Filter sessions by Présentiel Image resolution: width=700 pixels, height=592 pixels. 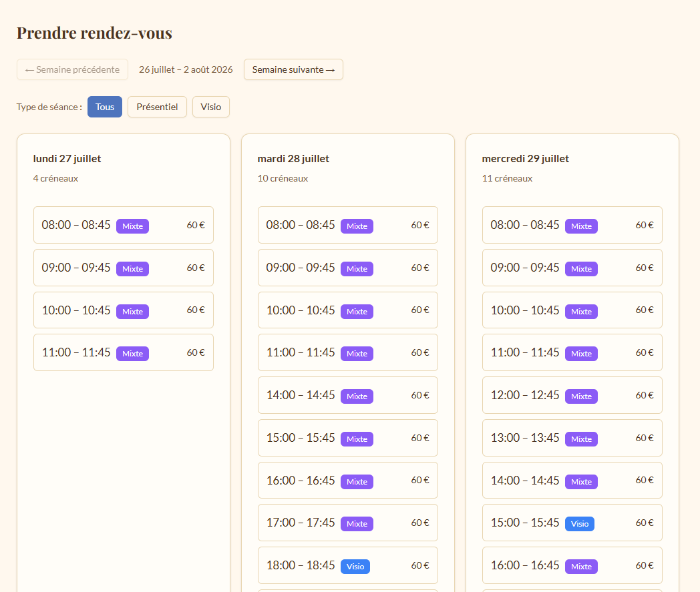click(157, 107)
